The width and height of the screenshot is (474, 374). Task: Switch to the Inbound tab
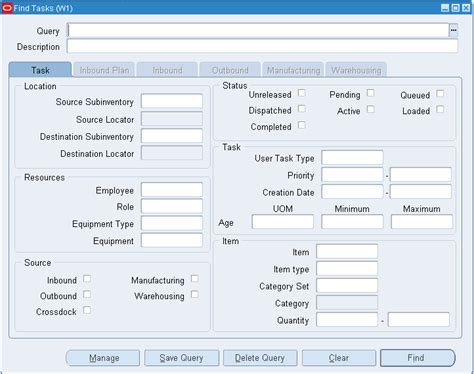pyautogui.click(x=167, y=70)
